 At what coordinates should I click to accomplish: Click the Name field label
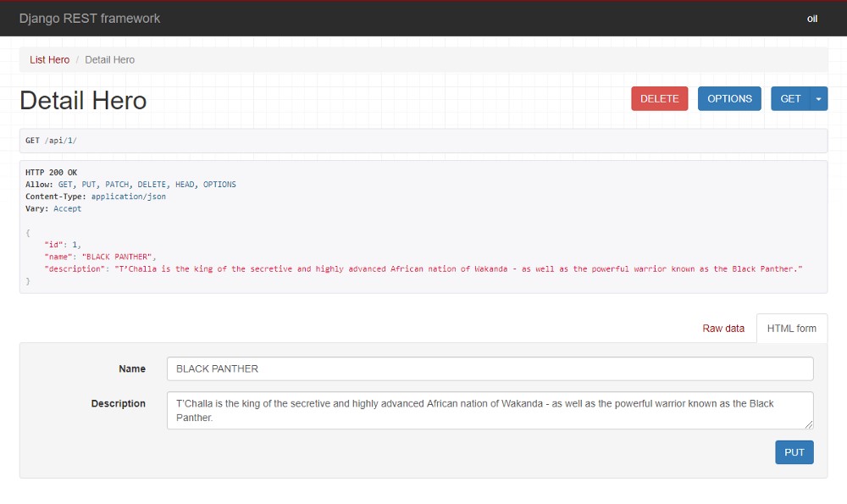coord(132,369)
